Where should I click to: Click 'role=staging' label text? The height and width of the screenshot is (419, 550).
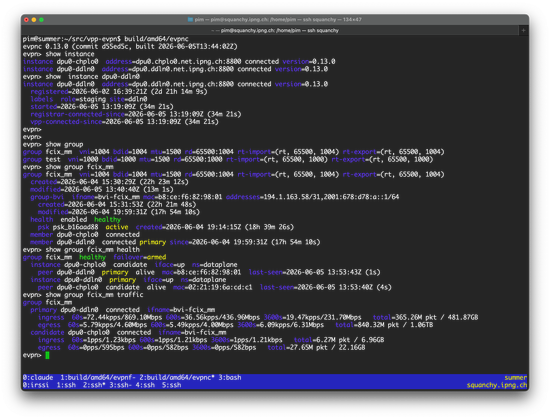tap(83, 99)
